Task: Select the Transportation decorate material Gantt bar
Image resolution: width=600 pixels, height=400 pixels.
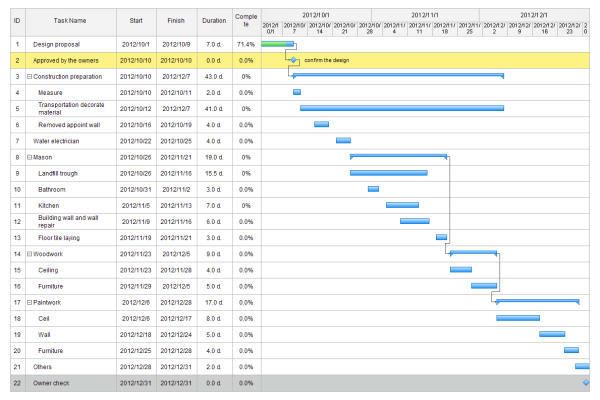Action: click(x=402, y=108)
